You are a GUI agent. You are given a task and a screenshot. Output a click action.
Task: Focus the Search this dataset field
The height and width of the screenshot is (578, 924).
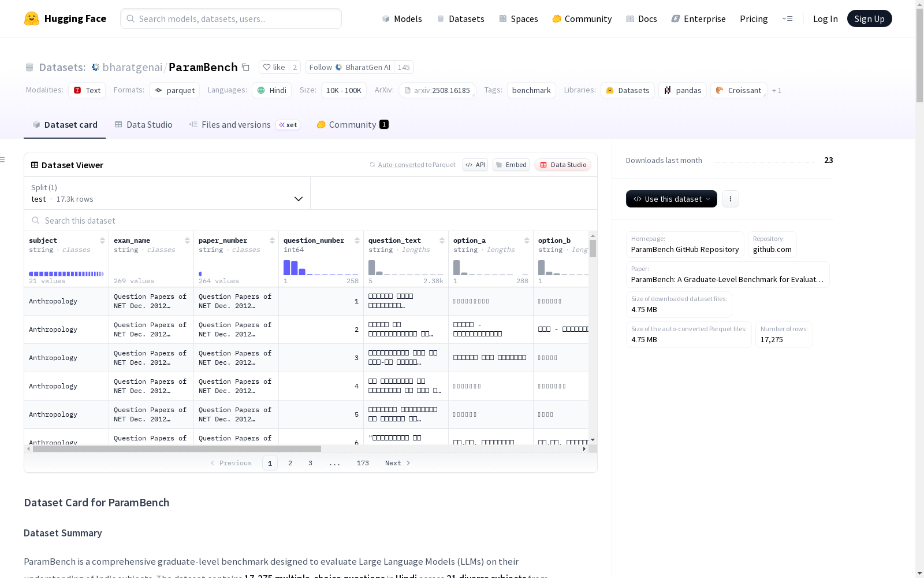tap(311, 221)
